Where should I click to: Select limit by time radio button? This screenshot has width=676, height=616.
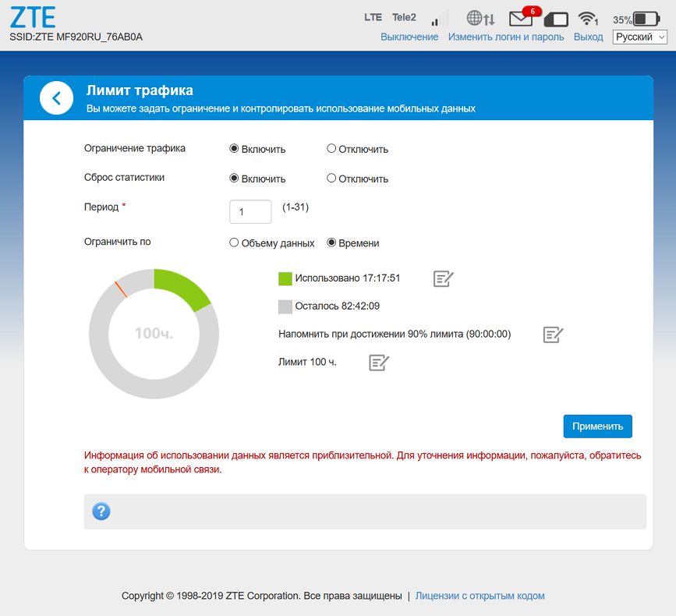point(331,243)
